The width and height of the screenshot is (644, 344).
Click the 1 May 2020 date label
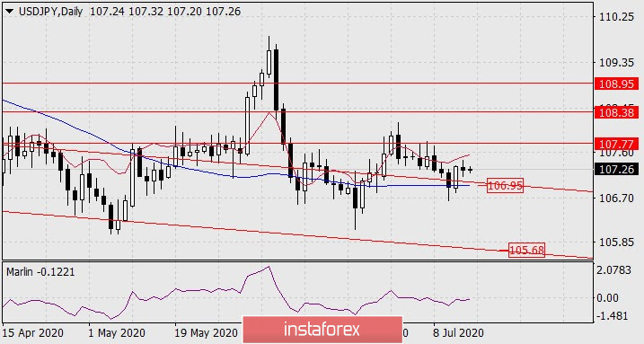[117, 332]
